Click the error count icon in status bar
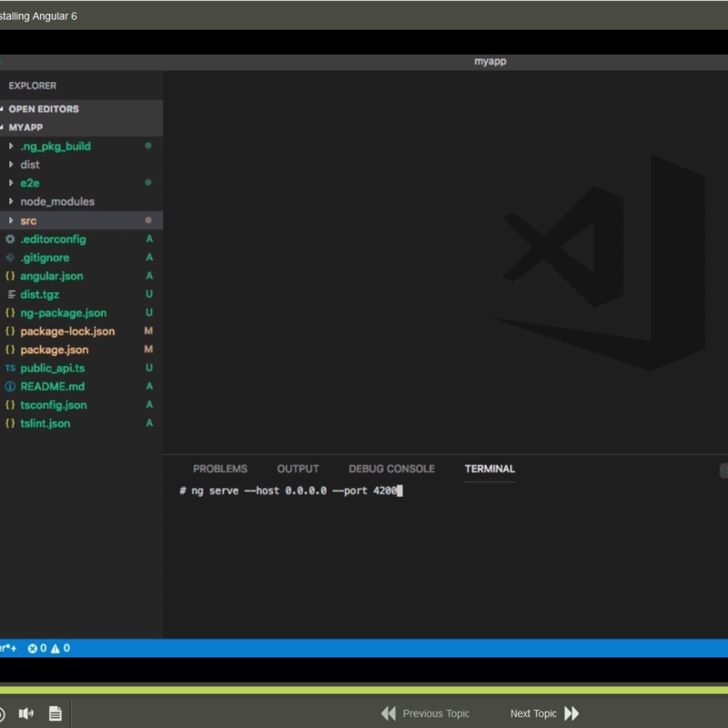 (x=33, y=648)
